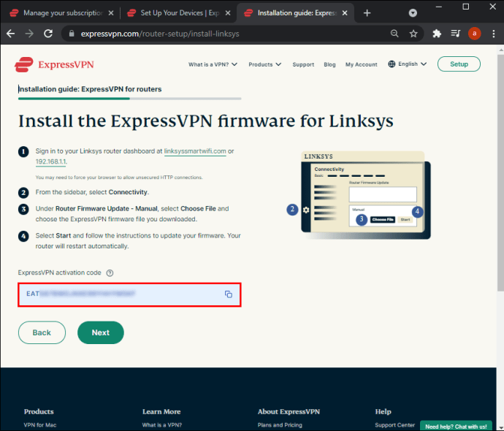The width and height of the screenshot is (504, 431).
Task: Click the Setup button in header
Action: [x=459, y=64]
